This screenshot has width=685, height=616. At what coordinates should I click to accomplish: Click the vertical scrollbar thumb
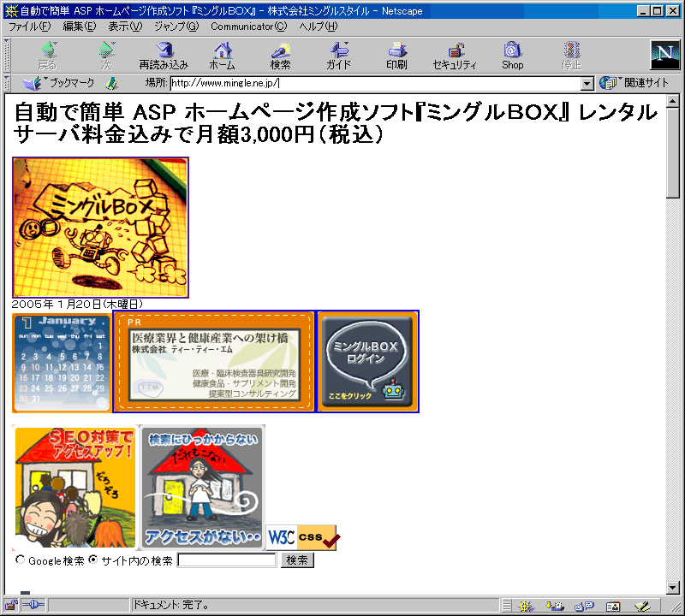(673, 154)
